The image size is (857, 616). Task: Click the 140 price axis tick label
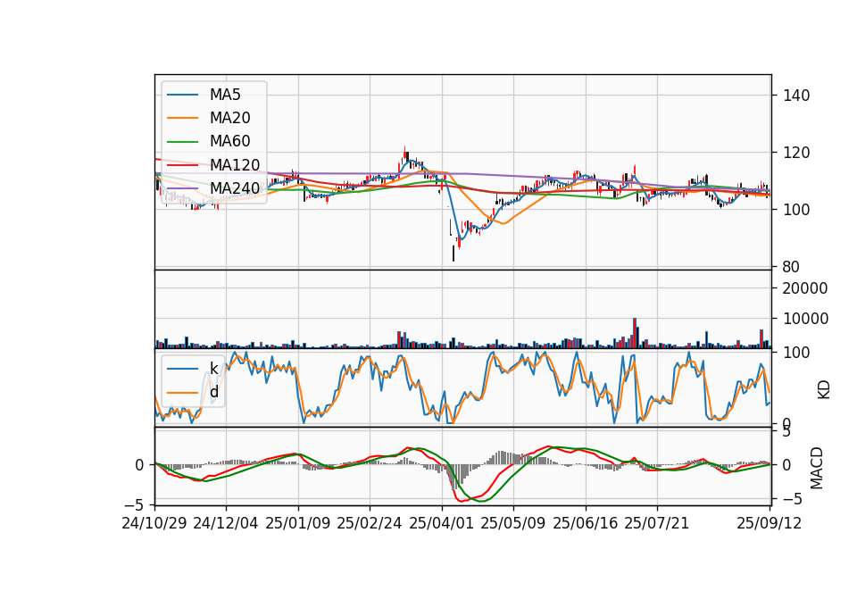(796, 96)
